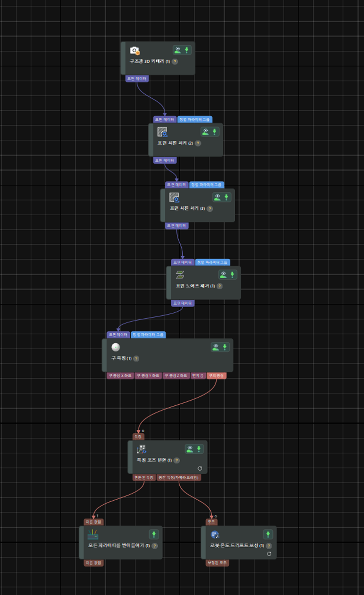Click the circular refresh icon on the robot temperature drift step
364x595 pixels.
tap(269, 554)
